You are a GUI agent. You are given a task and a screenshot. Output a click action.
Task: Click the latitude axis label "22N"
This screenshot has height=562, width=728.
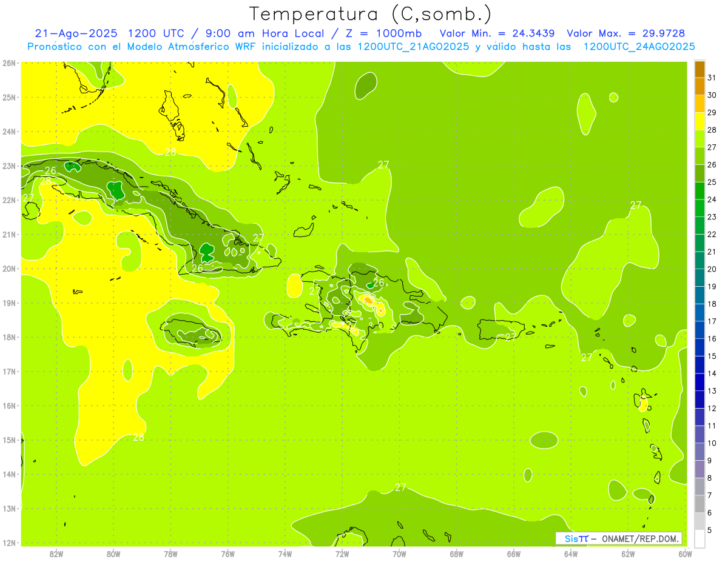click(8, 200)
